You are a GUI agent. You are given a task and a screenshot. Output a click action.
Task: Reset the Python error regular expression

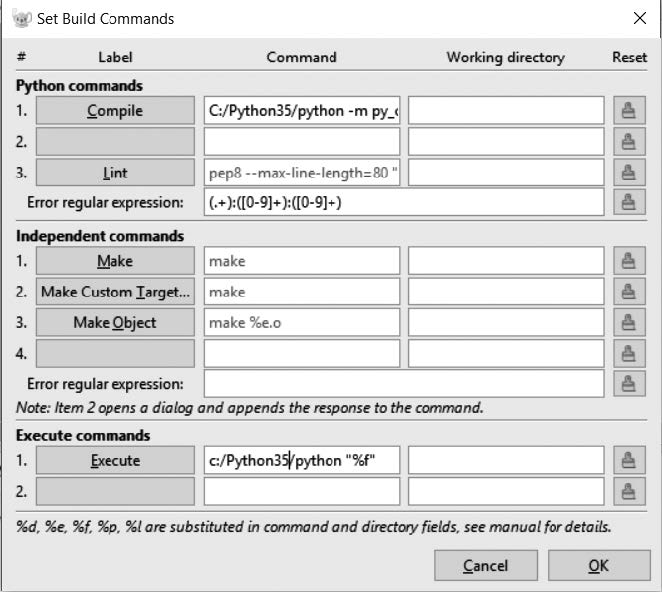(629, 202)
